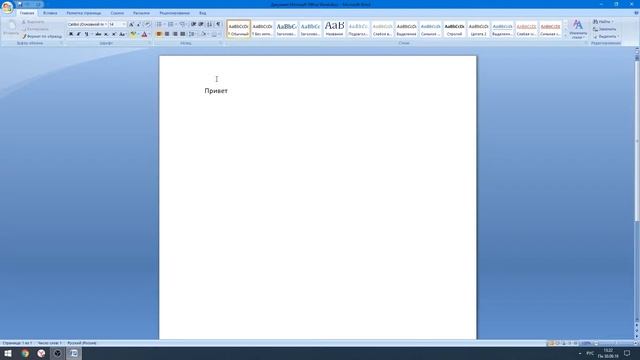The height and width of the screenshot is (360, 640).
Task: Click the Superscript icon
Action: pos(114,34)
